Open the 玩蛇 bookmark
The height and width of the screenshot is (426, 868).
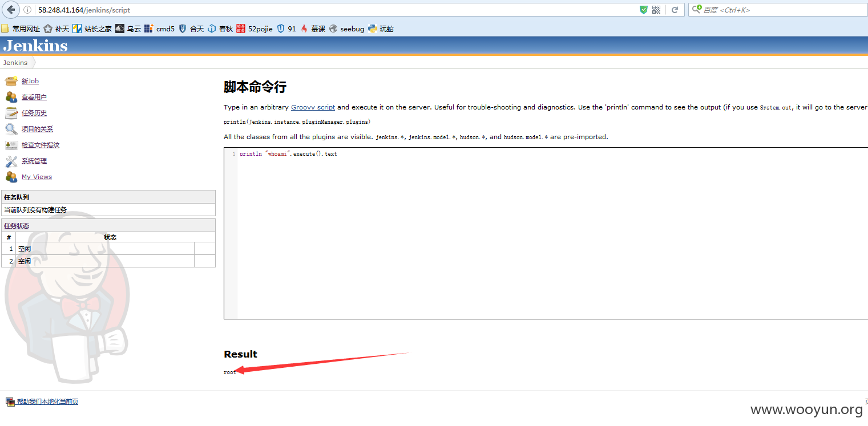click(381, 29)
